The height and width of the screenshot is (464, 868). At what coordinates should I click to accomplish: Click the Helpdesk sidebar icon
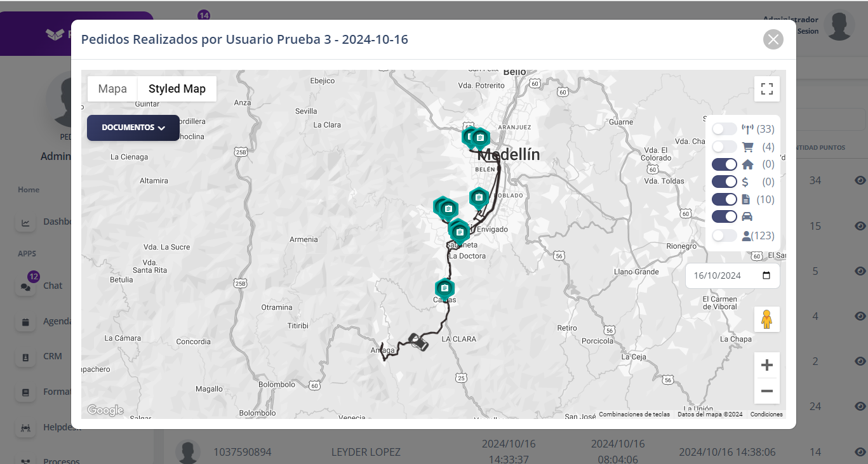26,428
